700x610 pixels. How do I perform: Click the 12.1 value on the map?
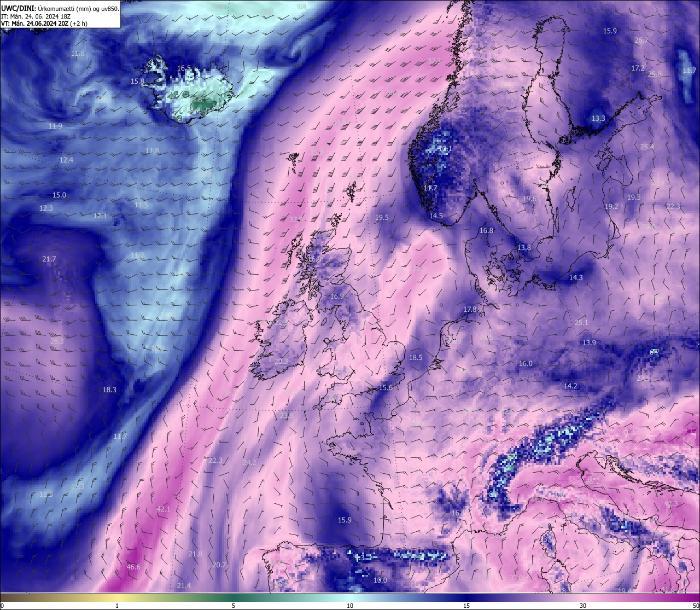pos(100,216)
